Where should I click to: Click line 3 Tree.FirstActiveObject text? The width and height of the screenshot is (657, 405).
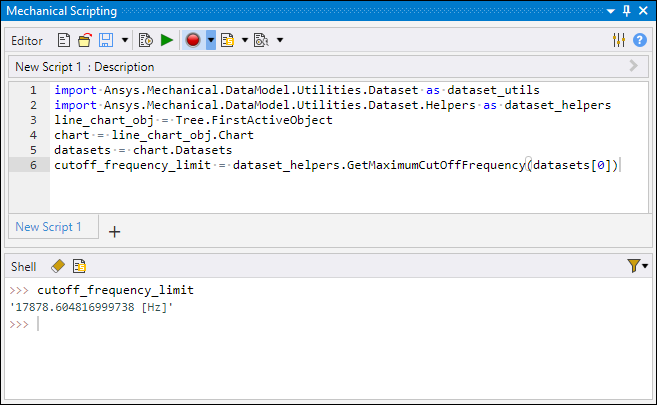254,120
